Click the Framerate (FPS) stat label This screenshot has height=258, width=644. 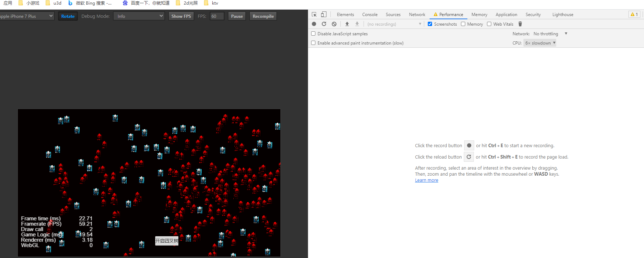[x=41, y=224]
